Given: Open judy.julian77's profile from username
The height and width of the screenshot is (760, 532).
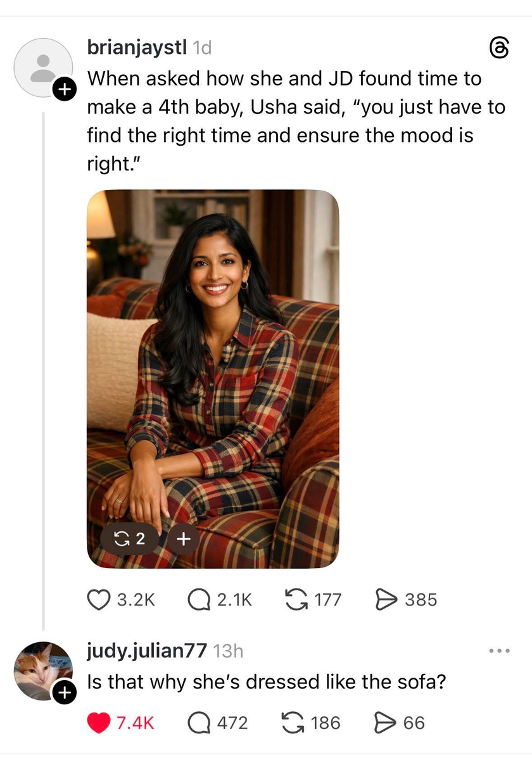Looking at the screenshot, I should 146,650.
